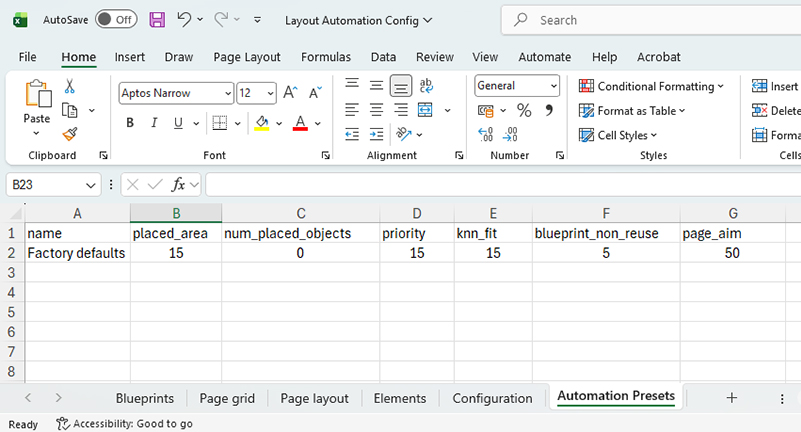Open the General number format dropdown
Screen dimensions: 801x432
coord(554,86)
